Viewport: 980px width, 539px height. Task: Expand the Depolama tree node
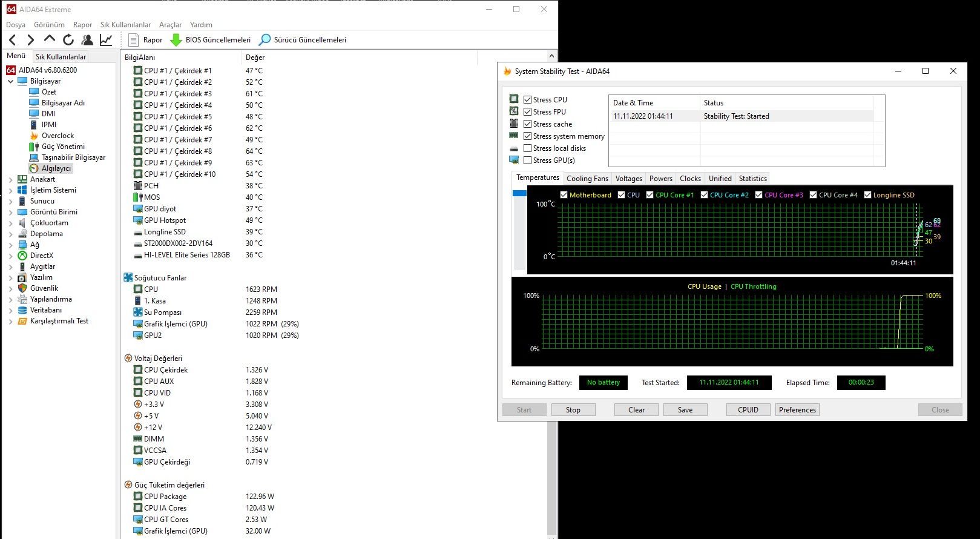(10, 234)
